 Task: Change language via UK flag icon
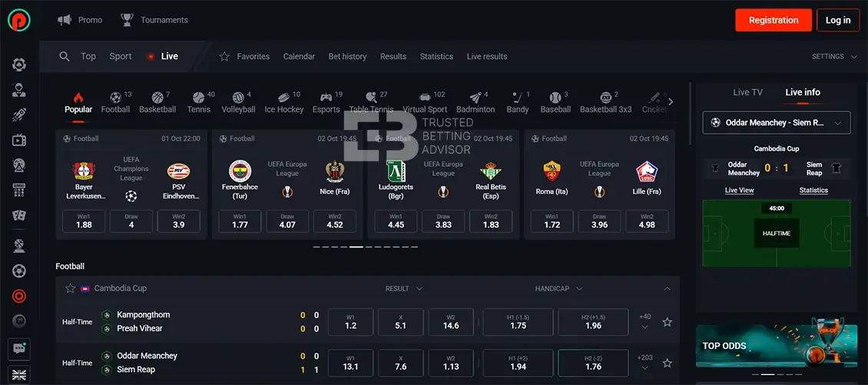(19, 375)
